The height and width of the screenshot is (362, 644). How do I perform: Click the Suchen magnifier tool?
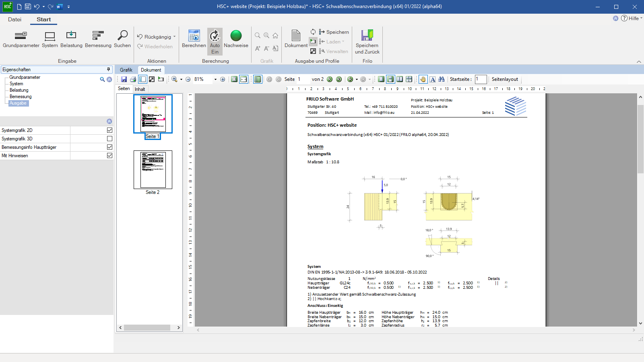point(122,39)
